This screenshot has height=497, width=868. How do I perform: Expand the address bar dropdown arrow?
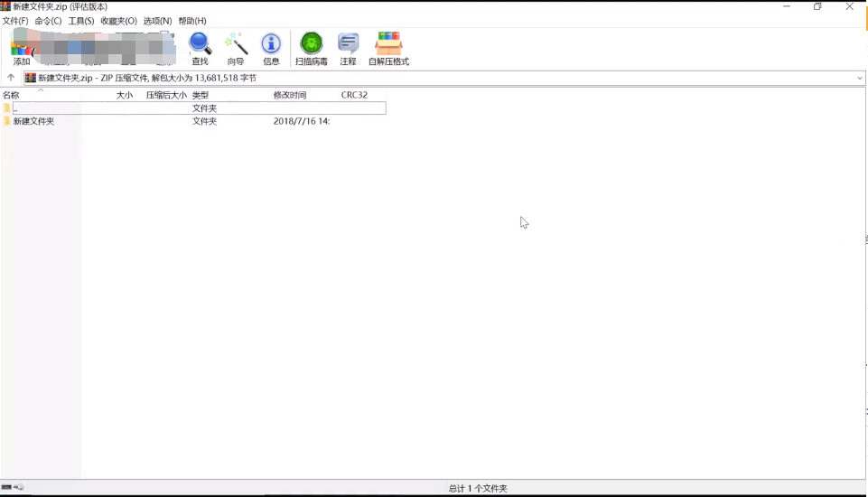(860, 78)
